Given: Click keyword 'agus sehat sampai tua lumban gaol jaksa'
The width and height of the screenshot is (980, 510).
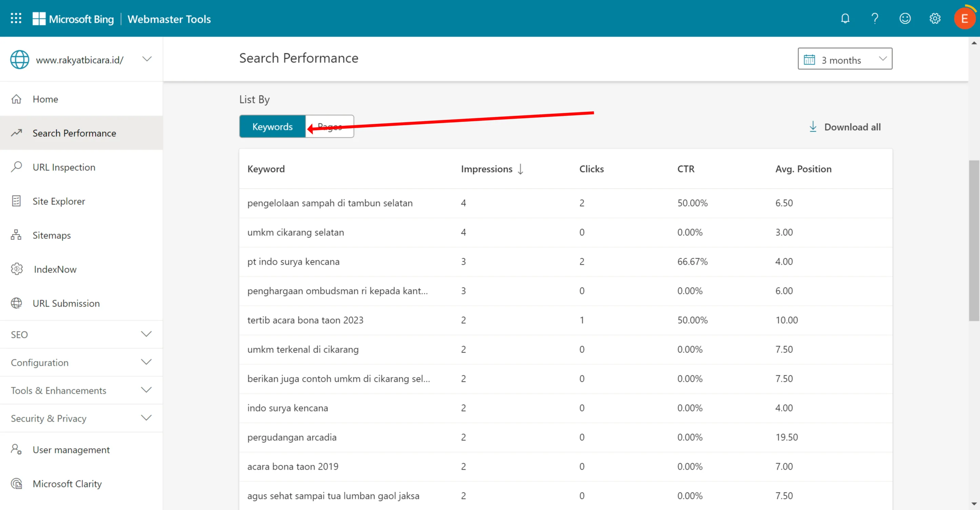Looking at the screenshot, I should click(x=333, y=496).
